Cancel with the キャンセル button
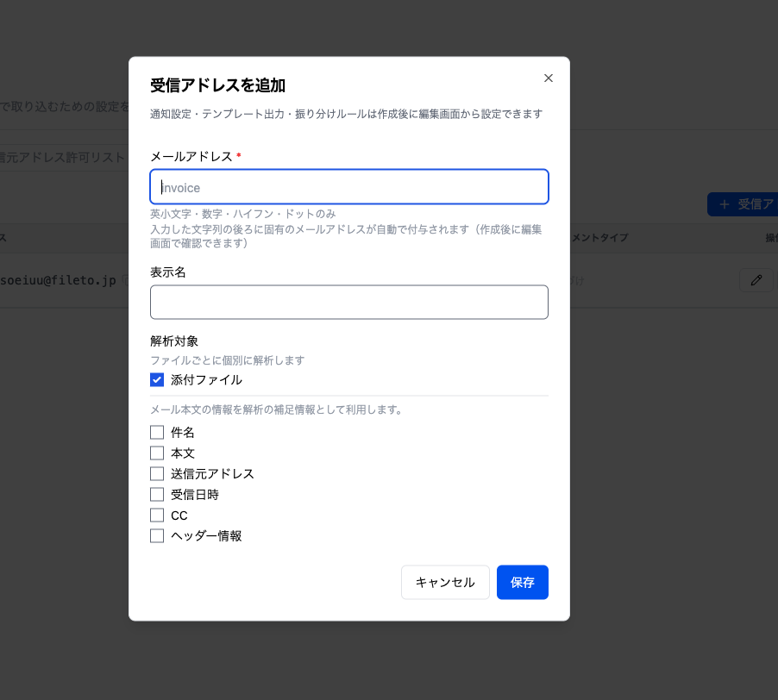778x700 pixels. tap(445, 582)
